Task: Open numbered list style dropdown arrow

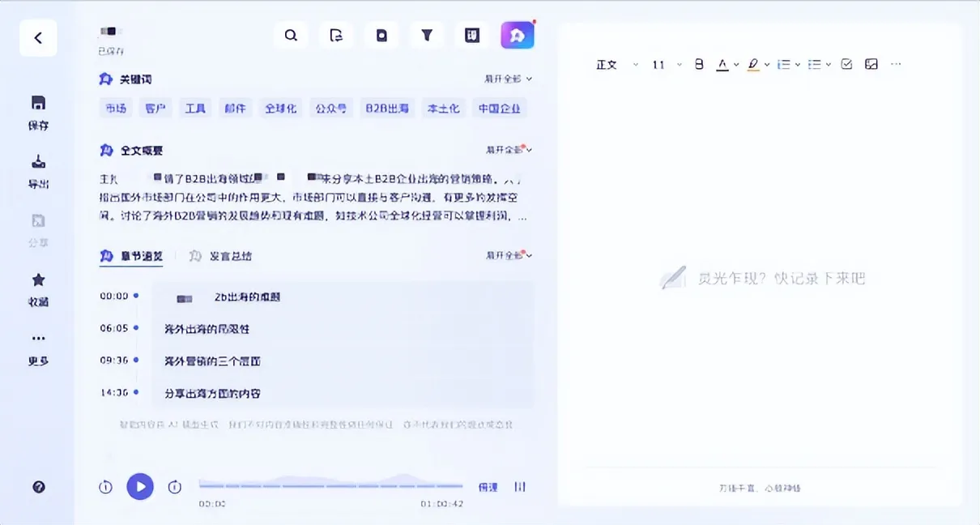Action: pos(797,65)
